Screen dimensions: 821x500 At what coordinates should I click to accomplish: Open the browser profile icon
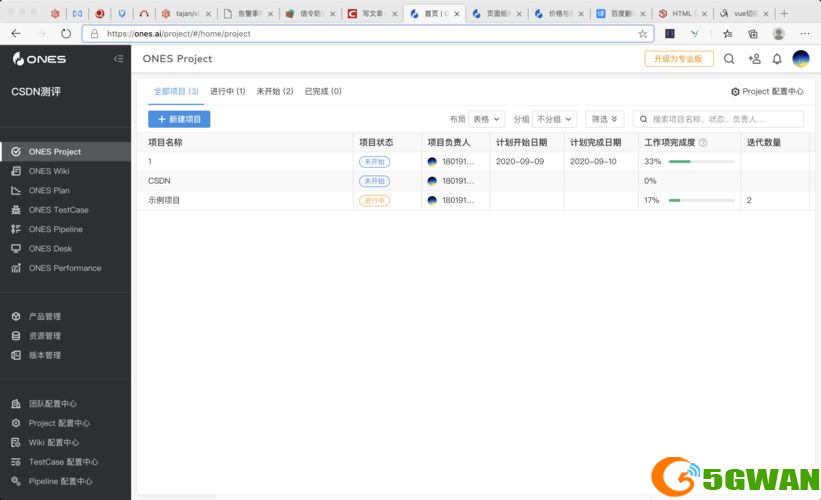[x=779, y=34]
